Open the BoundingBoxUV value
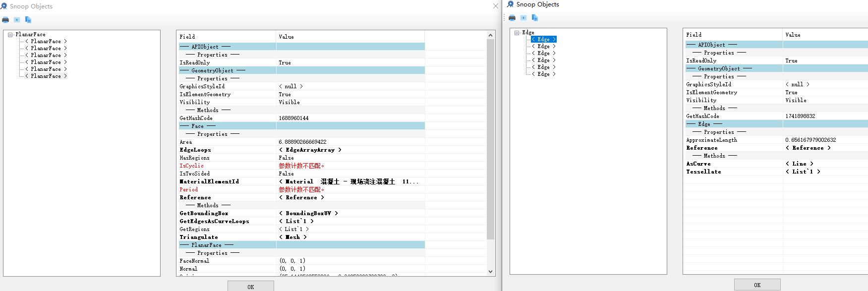Viewport: 868px width, 291px height. [x=308, y=213]
